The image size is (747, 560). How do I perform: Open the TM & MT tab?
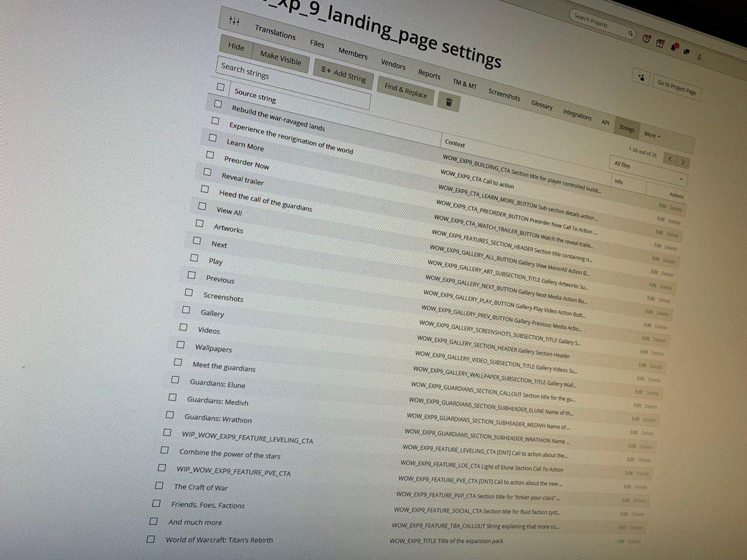point(464,84)
